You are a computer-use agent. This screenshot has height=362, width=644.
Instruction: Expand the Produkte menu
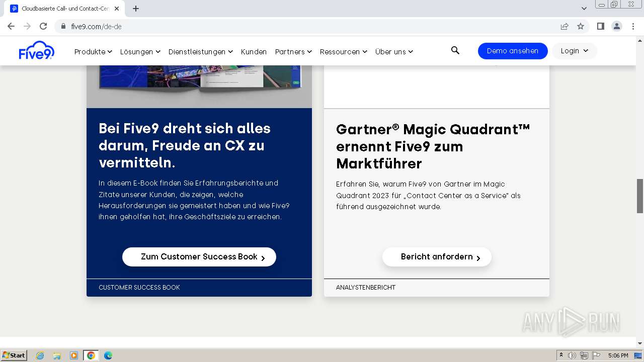coord(93,51)
